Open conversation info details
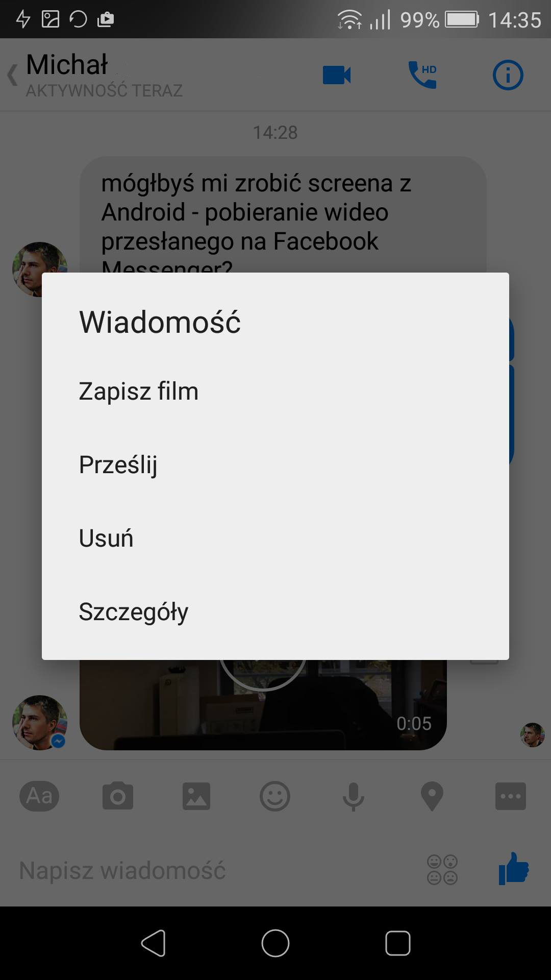 [x=508, y=75]
